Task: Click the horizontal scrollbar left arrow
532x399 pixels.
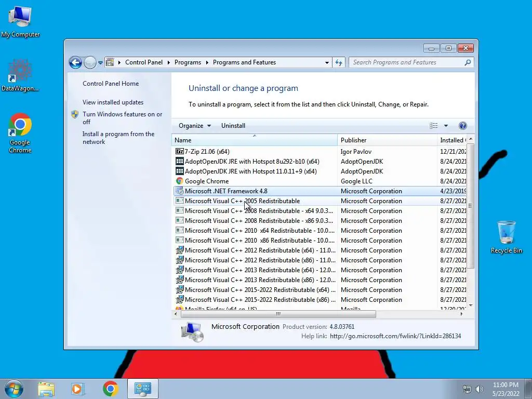Action: pyautogui.click(x=176, y=314)
